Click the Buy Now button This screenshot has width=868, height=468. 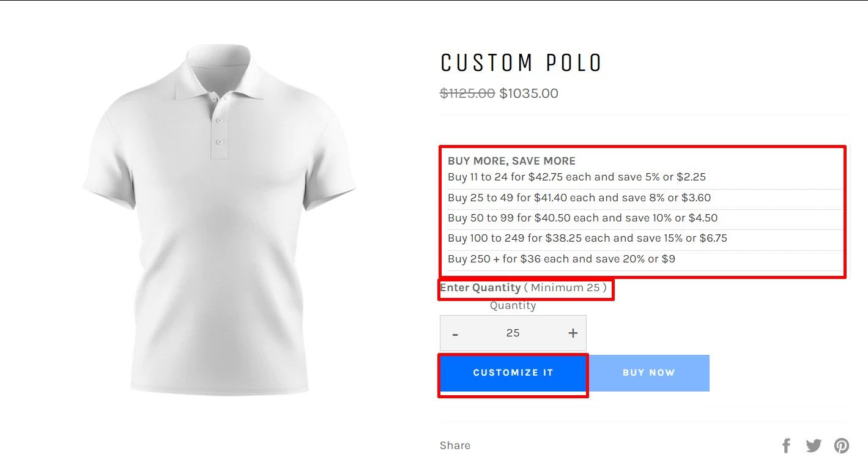[x=648, y=373]
